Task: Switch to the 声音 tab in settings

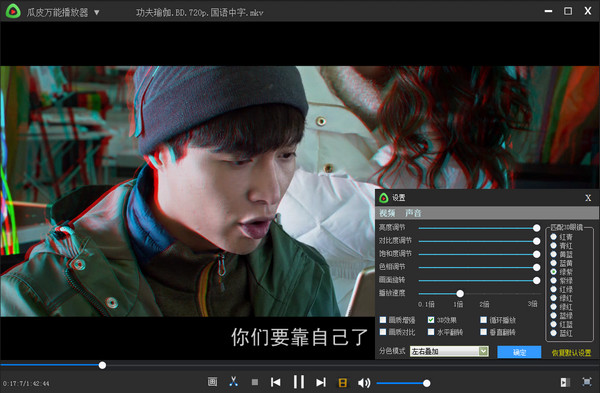Action: pyautogui.click(x=413, y=213)
